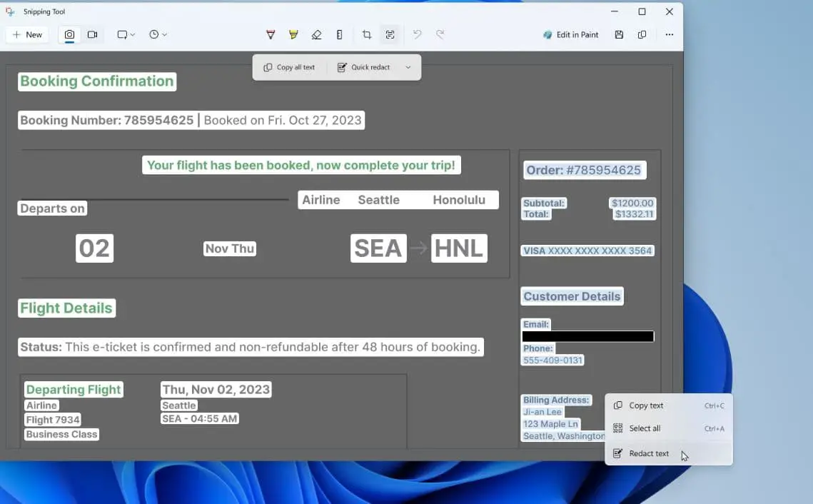Click the Undo arrow

pos(417,35)
